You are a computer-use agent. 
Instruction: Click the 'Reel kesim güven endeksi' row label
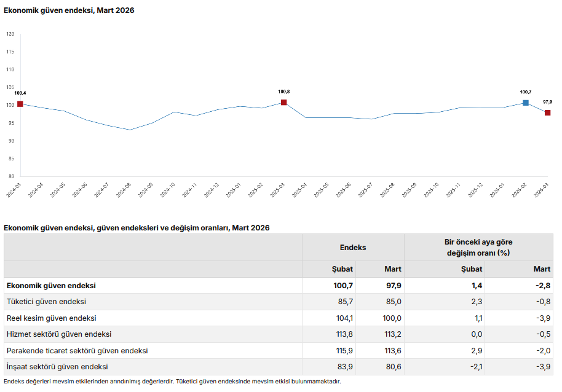pos(51,318)
